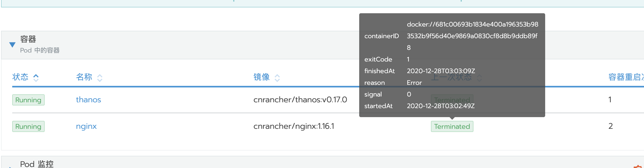Image resolution: width=644 pixels, height=168 pixels.
Task: Open the thanos container link
Action: coord(88,100)
